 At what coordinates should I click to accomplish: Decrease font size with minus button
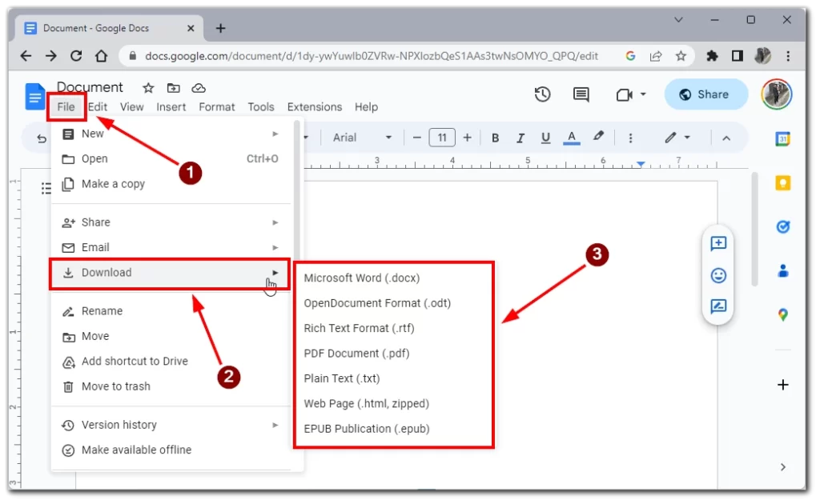[x=416, y=138]
